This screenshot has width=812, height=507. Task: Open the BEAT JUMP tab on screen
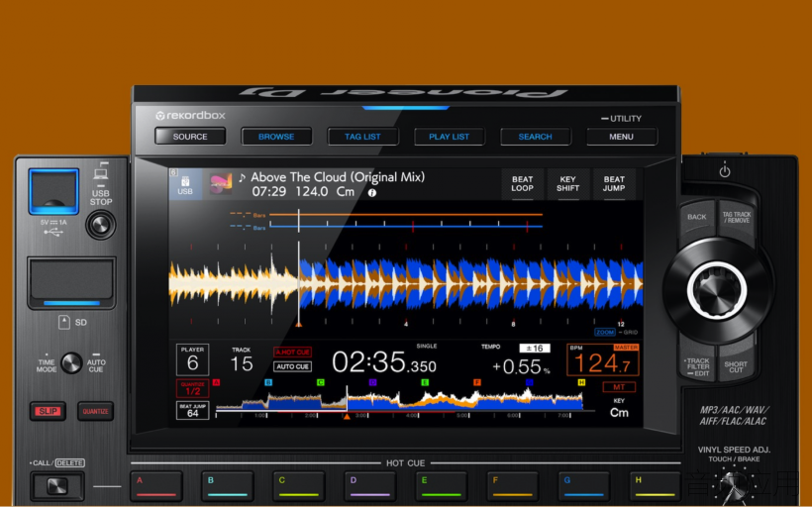coord(614,184)
